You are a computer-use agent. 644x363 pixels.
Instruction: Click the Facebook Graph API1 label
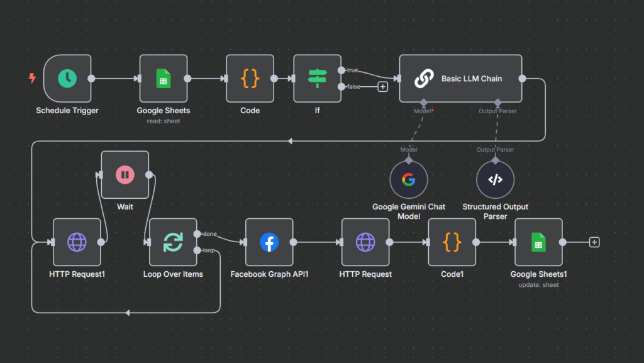click(x=269, y=274)
